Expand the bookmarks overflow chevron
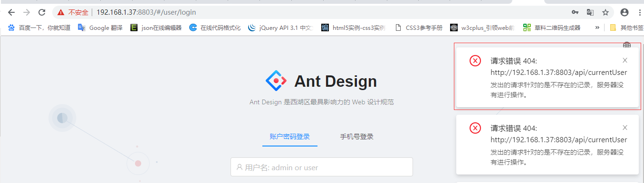Viewport: 644px width, 183px height. tap(597, 27)
